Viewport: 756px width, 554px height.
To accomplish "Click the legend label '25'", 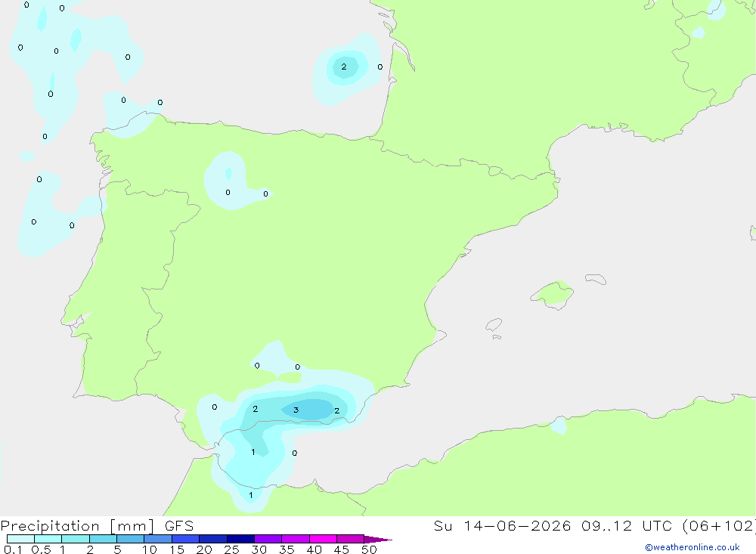I will (231, 549).
